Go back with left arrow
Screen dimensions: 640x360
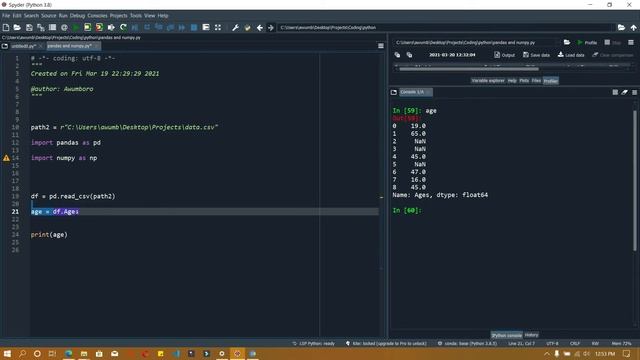[260, 27]
